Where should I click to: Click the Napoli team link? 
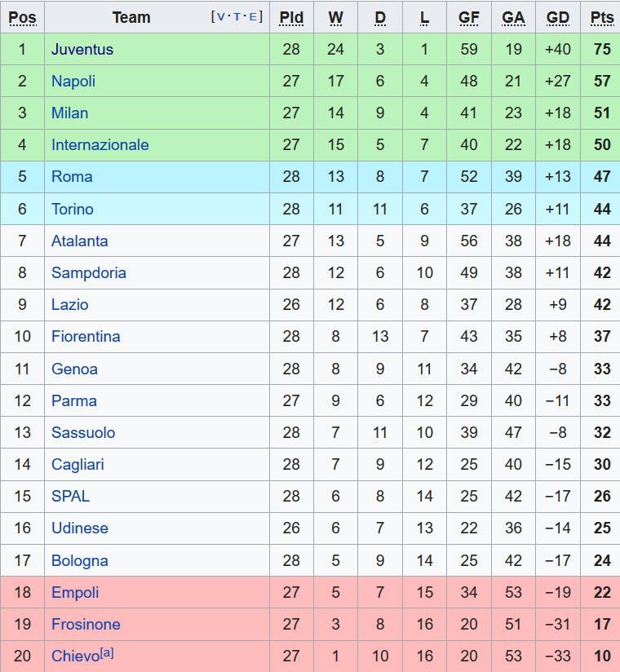tap(73, 81)
